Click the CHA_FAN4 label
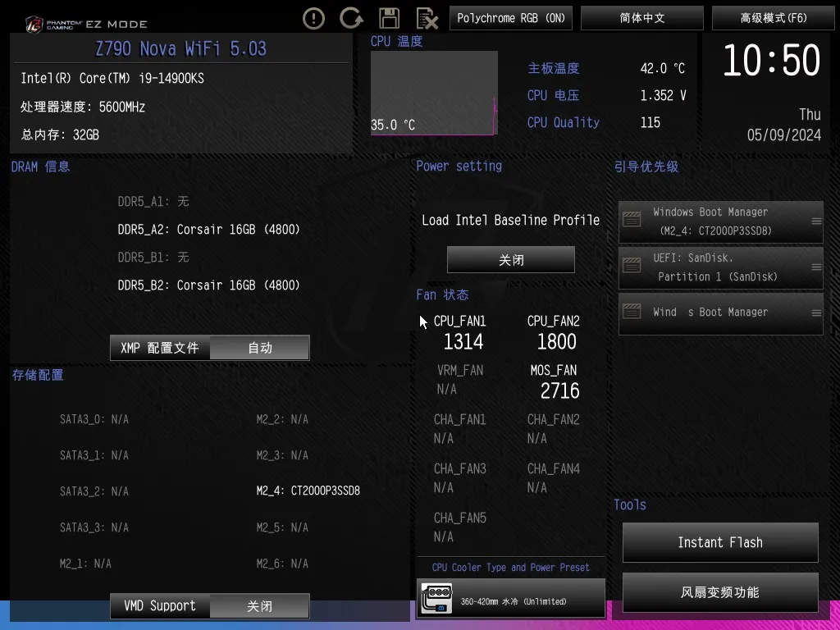 [x=554, y=468]
